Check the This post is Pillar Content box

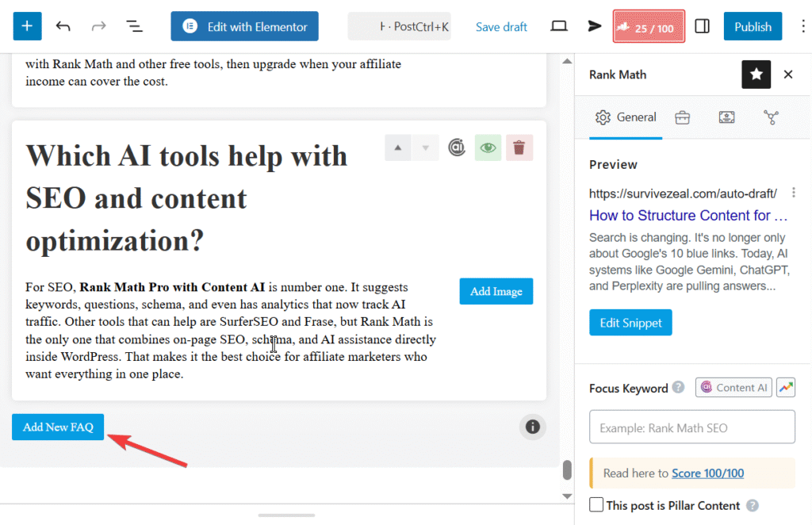coord(596,505)
